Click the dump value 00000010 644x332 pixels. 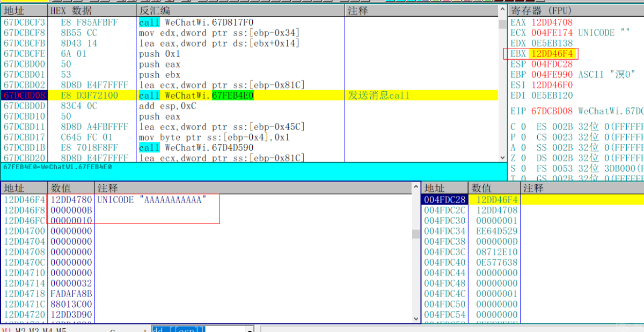pos(71,221)
